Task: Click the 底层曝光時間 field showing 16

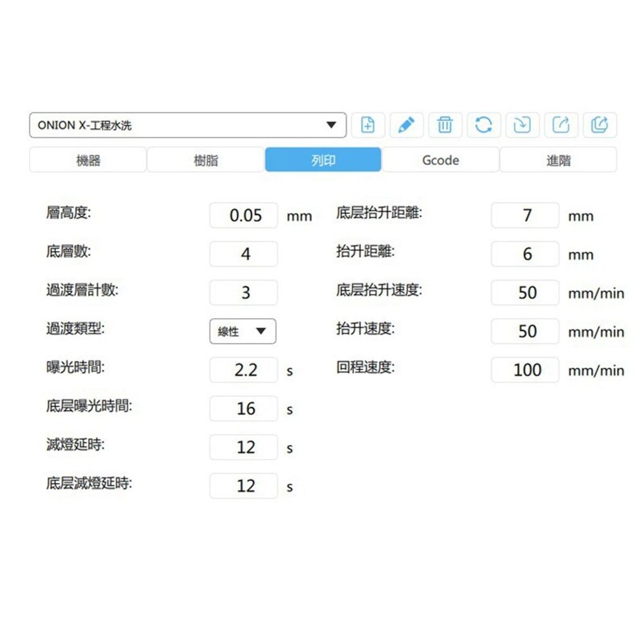Action: click(x=243, y=408)
